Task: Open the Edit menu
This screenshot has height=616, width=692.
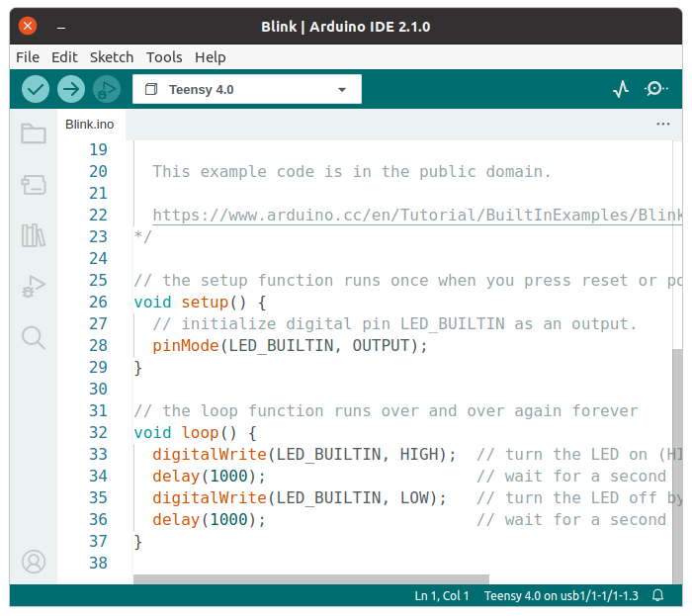Action: coord(64,57)
